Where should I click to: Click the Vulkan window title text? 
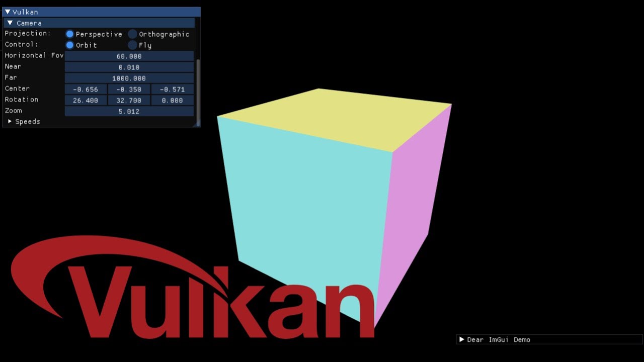click(25, 12)
